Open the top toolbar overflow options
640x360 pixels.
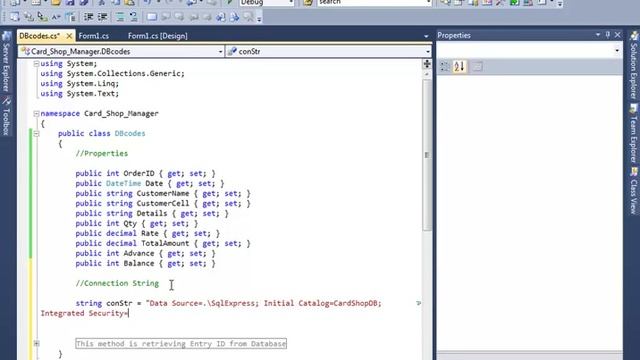(x=560, y=4)
